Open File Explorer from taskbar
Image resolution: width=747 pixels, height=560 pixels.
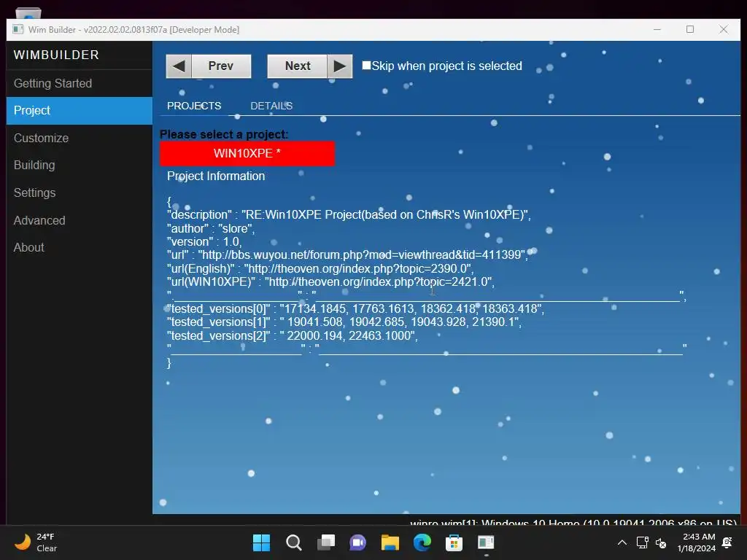[x=390, y=542]
